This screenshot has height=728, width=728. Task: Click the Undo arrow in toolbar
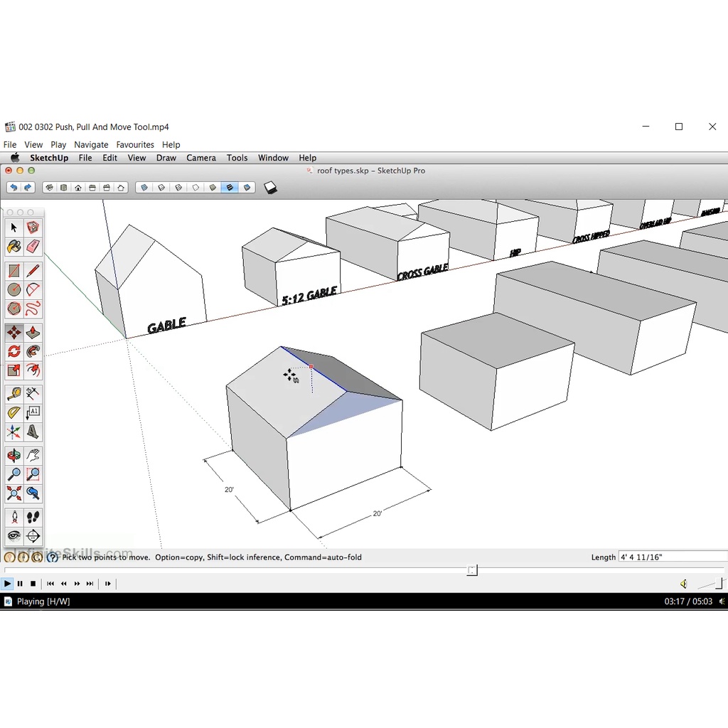click(x=14, y=188)
